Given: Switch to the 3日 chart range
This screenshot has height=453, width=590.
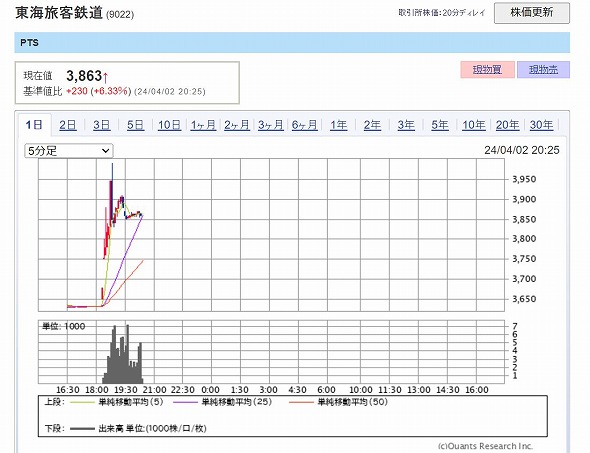Looking at the screenshot, I should [102, 125].
